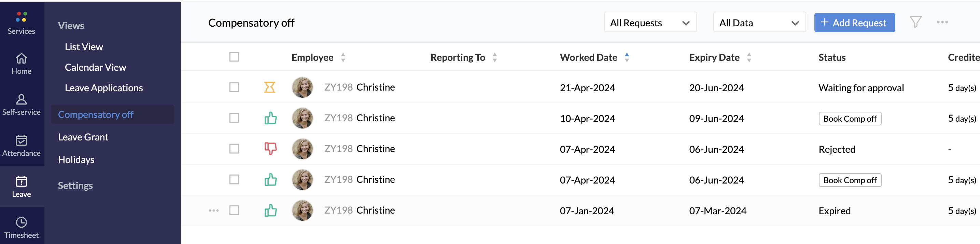Viewport: 980px width, 244px height.
Task: Go to Home in the sidebar
Action: click(21, 59)
